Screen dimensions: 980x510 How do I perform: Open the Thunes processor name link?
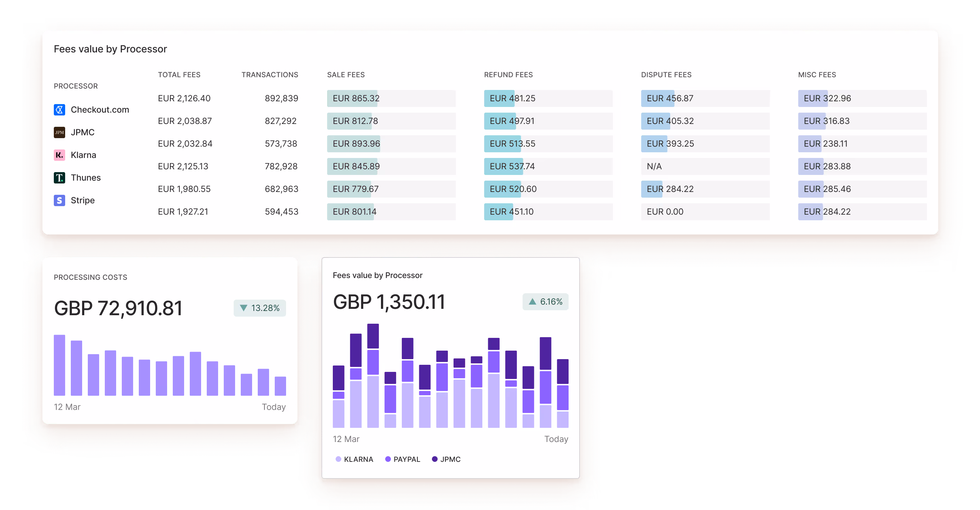pos(86,178)
